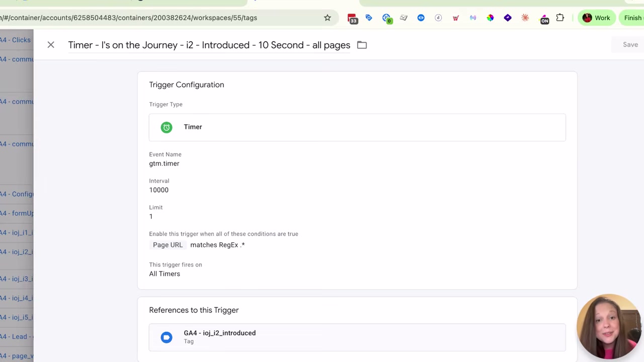This screenshot has width=644, height=362.
Task: Click the matches RegEx .* condition text
Action: click(x=217, y=245)
